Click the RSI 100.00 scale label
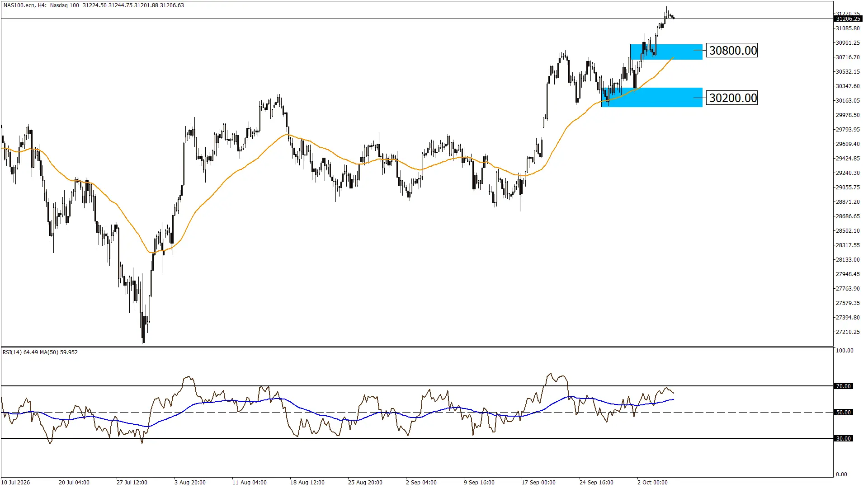This screenshot has width=868, height=488. click(845, 351)
